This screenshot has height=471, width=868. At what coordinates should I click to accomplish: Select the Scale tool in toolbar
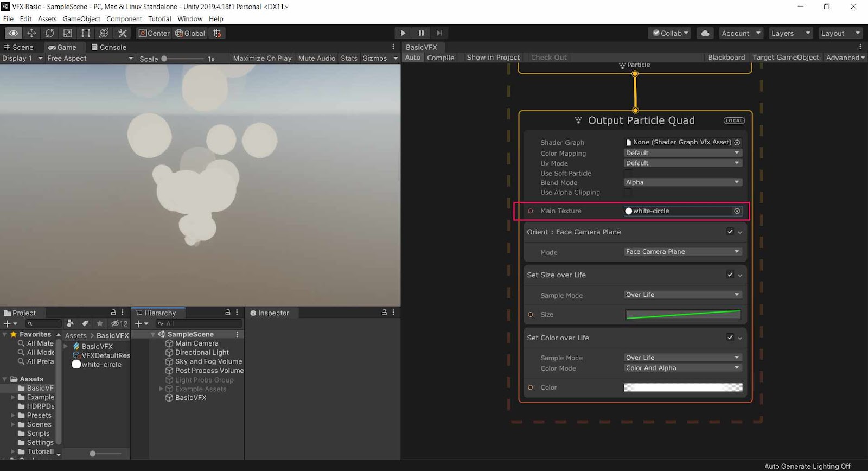(x=68, y=33)
